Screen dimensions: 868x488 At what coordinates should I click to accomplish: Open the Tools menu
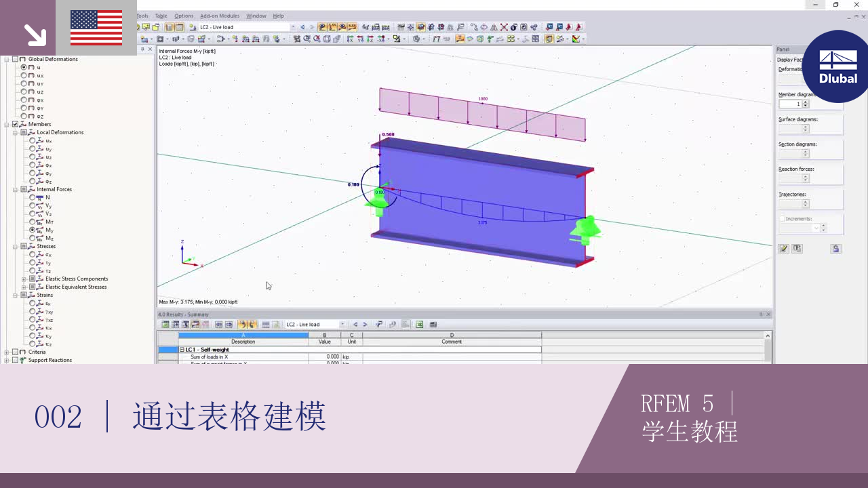[142, 16]
